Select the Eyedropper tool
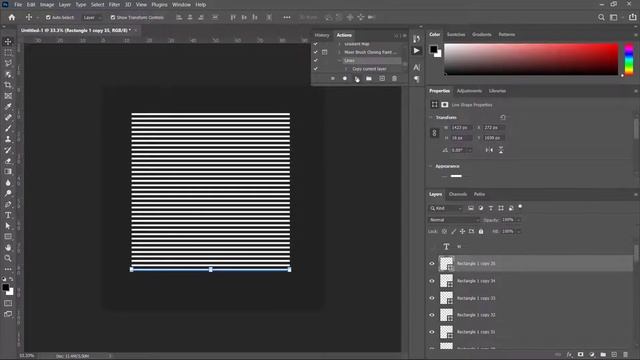 [8, 107]
